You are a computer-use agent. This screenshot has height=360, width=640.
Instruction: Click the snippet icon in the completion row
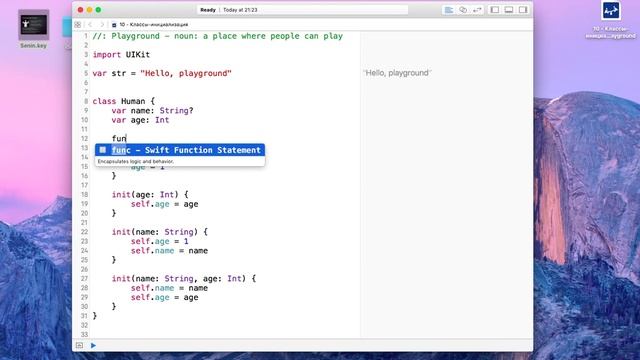pyautogui.click(x=103, y=150)
